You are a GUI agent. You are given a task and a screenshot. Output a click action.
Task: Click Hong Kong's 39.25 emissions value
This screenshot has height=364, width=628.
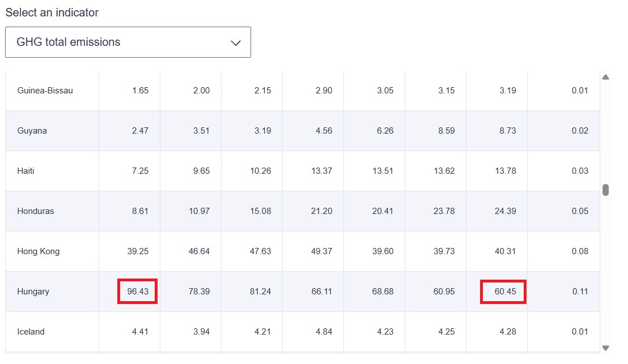pyautogui.click(x=137, y=251)
